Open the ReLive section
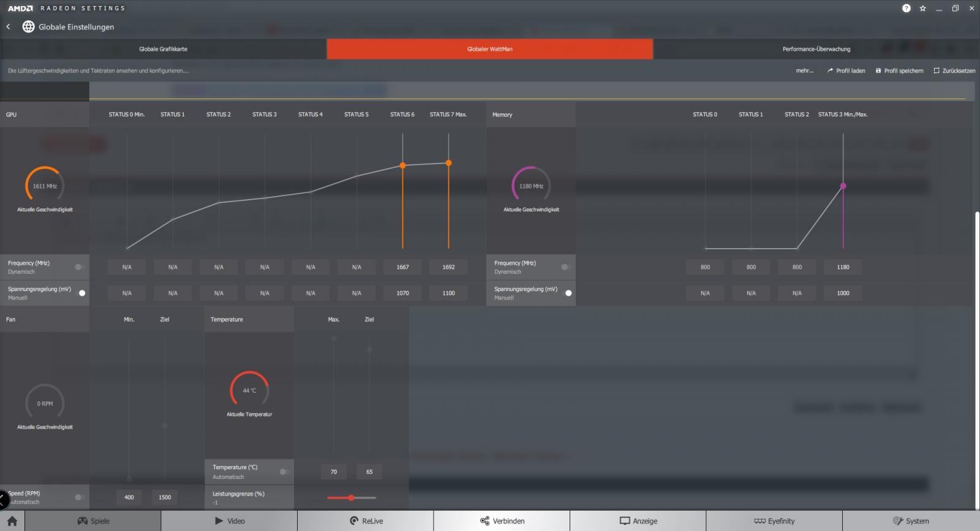 pos(366,521)
